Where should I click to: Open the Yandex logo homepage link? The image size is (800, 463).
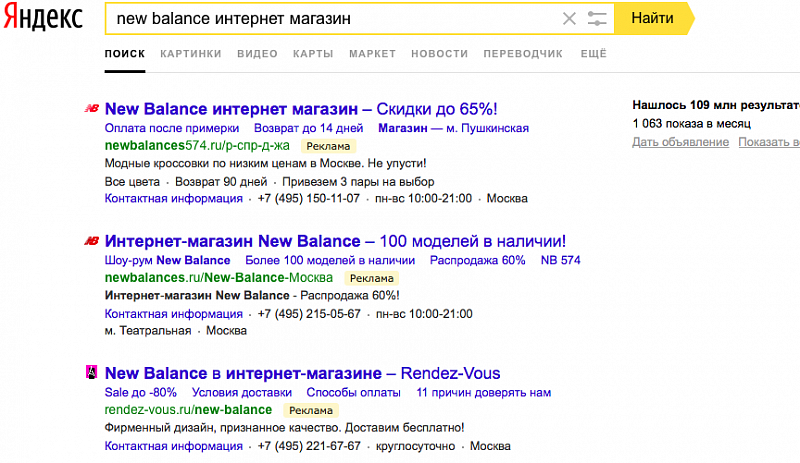[x=43, y=18]
